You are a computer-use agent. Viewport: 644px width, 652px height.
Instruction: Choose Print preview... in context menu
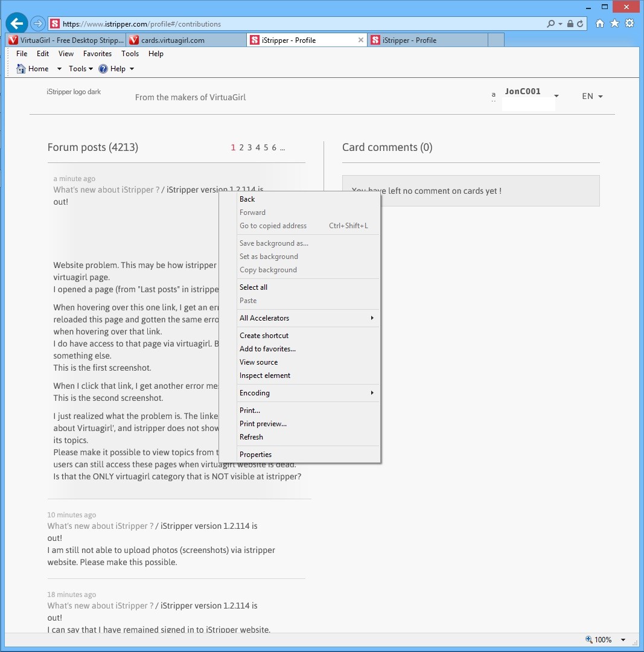[x=308, y=424]
